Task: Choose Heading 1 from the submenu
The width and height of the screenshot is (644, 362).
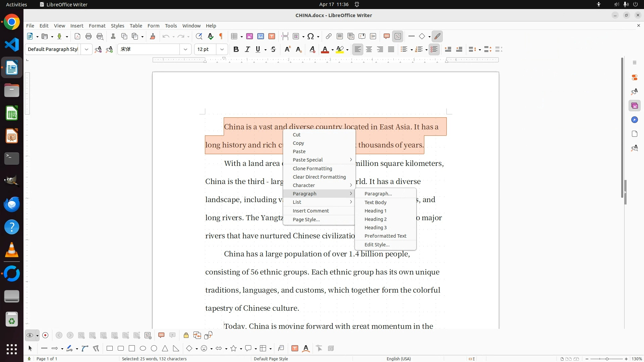Action: pyautogui.click(x=375, y=211)
